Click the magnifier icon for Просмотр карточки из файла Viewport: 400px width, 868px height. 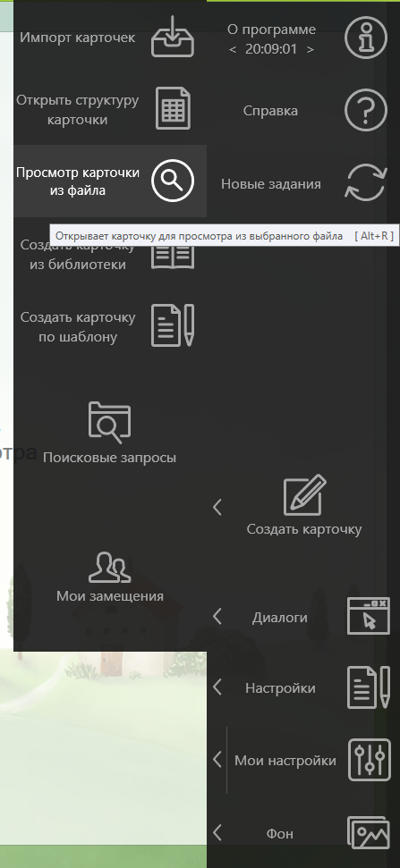click(x=173, y=181)
